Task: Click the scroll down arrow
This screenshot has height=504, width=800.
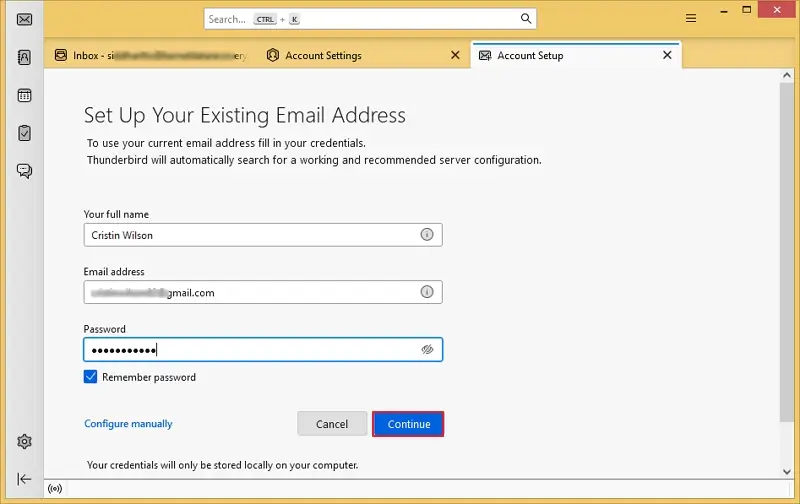Action: (787, 472)
